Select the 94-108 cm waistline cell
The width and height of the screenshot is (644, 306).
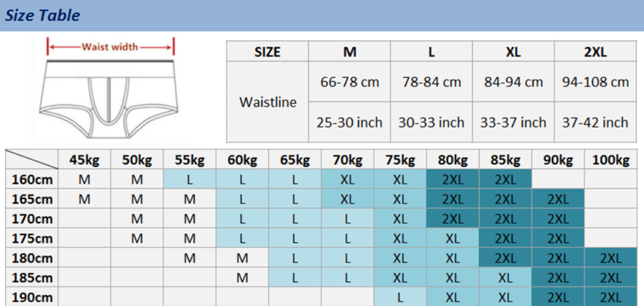coord(595,82)
